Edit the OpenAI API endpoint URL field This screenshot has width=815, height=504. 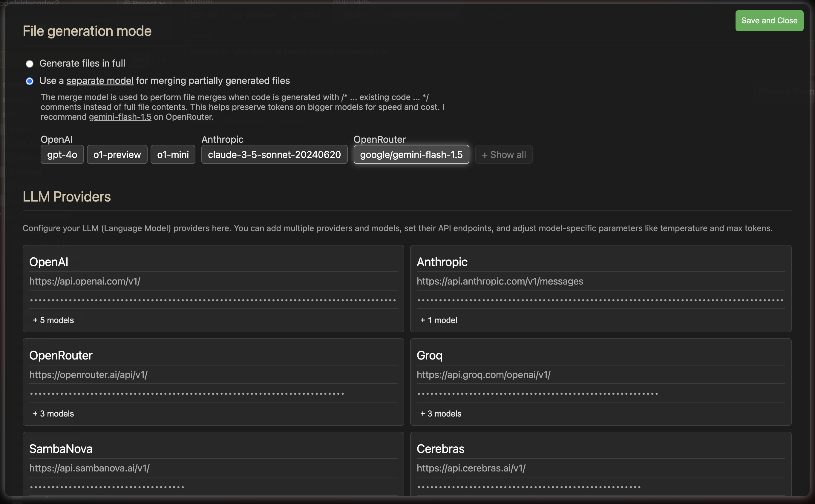coord(213,281)
